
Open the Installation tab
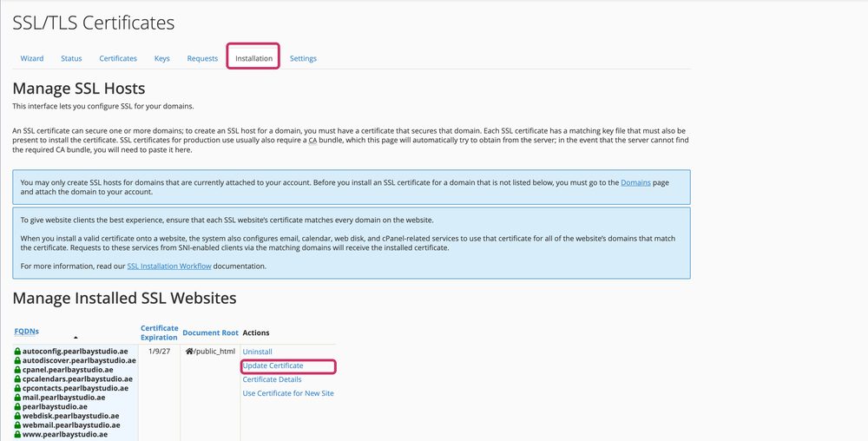tap(253, 58)
